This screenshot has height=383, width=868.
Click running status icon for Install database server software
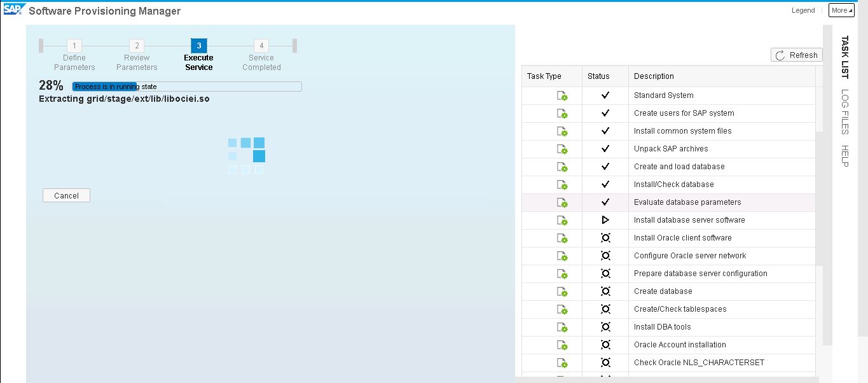click(x=605, y=220)
